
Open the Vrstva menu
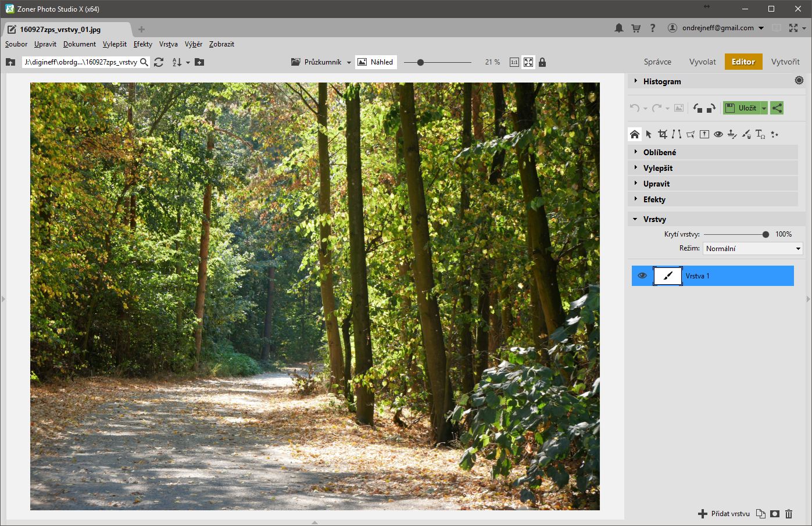168,44
